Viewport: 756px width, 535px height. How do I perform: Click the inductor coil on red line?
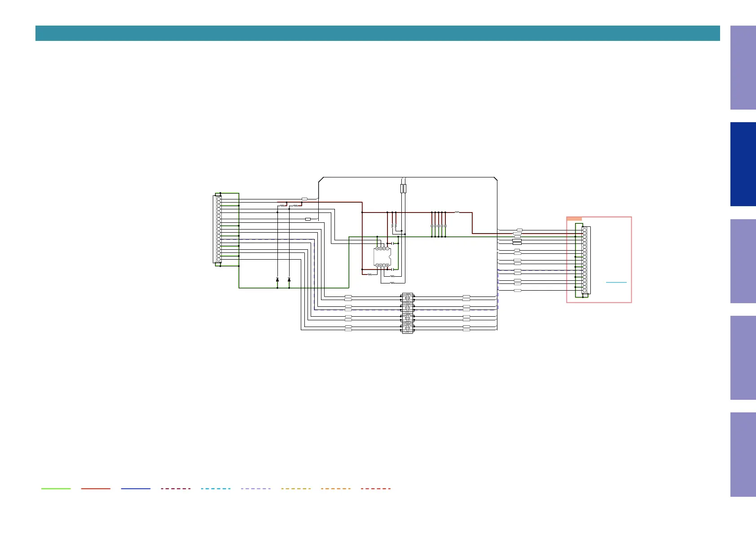(x=457, y=212)
